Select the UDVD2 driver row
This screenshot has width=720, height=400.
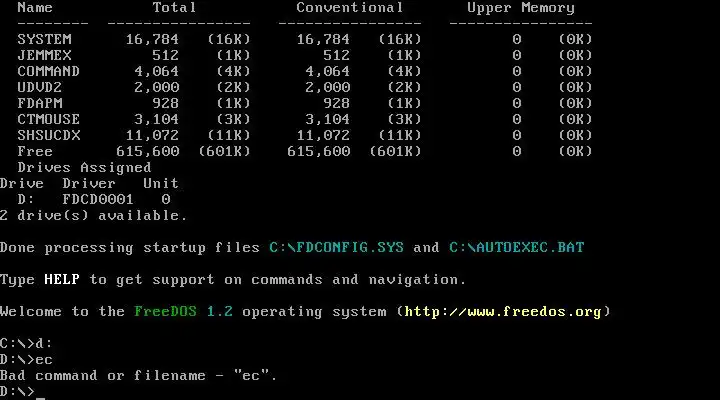coord(304,87)
